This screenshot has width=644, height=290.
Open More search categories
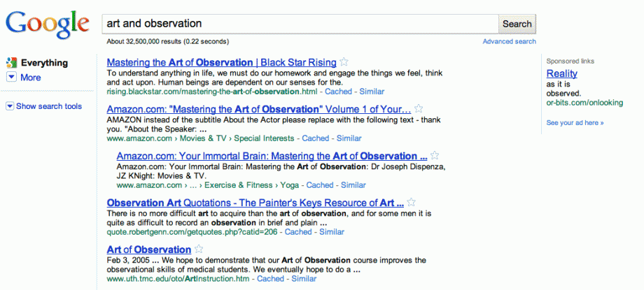pos(31,78)
